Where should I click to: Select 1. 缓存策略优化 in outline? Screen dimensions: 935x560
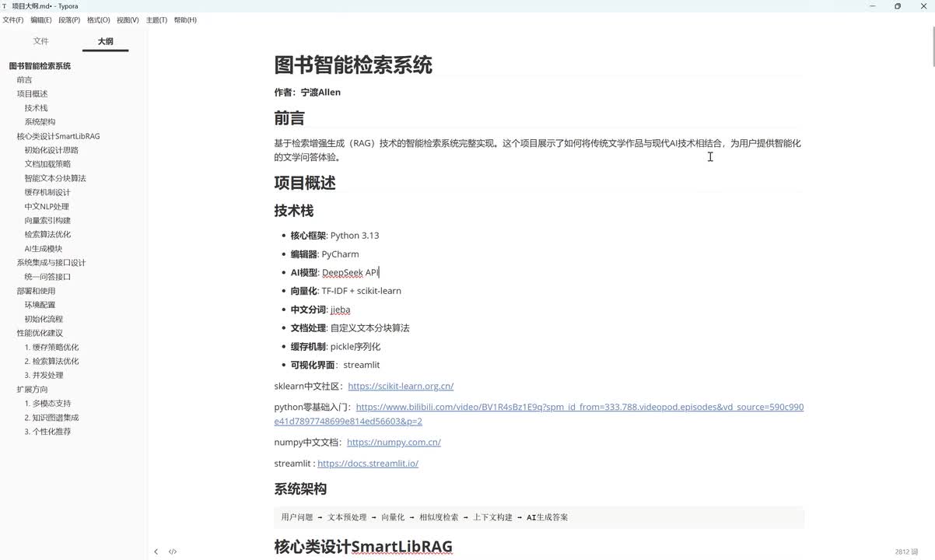coord(51,347)
